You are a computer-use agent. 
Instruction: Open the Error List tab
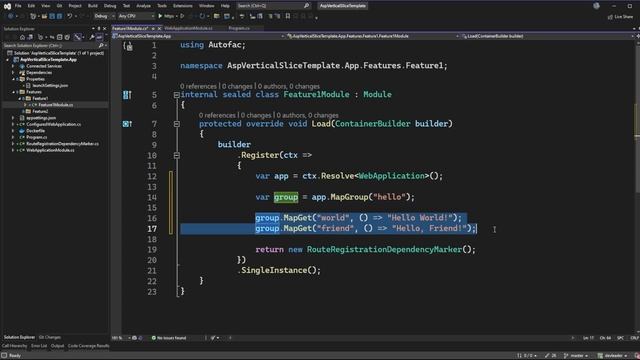(x=39, y=346)
